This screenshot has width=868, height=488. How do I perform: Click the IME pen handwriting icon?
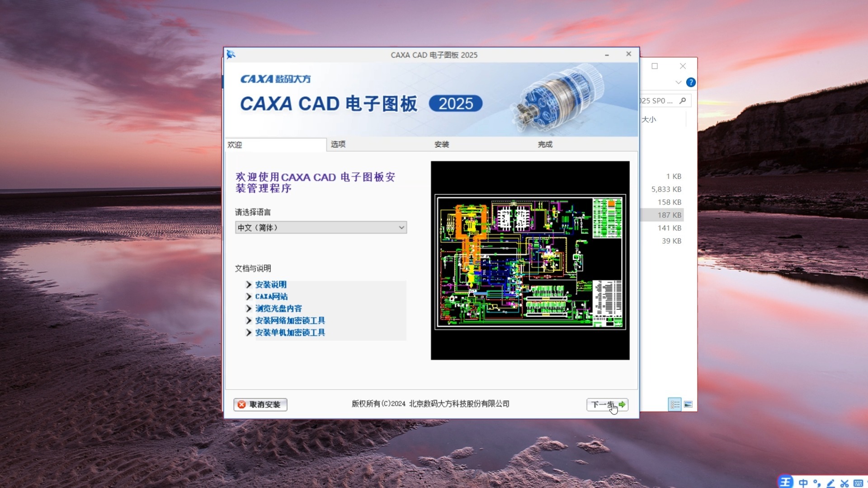click(x=830, y=483)
